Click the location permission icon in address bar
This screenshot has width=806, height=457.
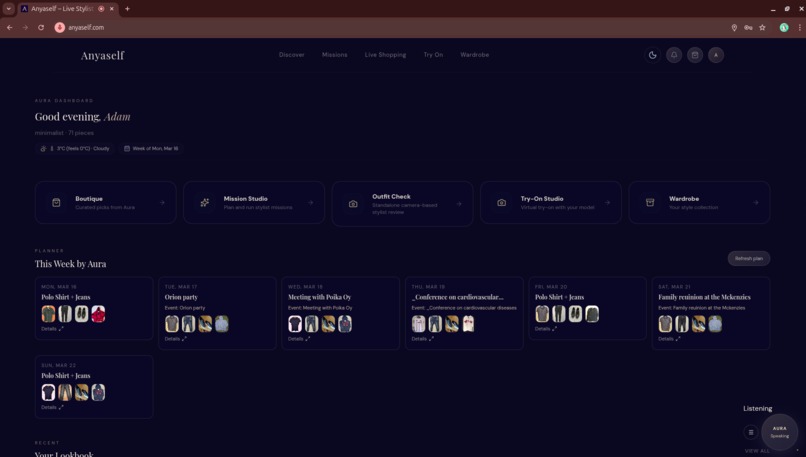coord(734,28)
